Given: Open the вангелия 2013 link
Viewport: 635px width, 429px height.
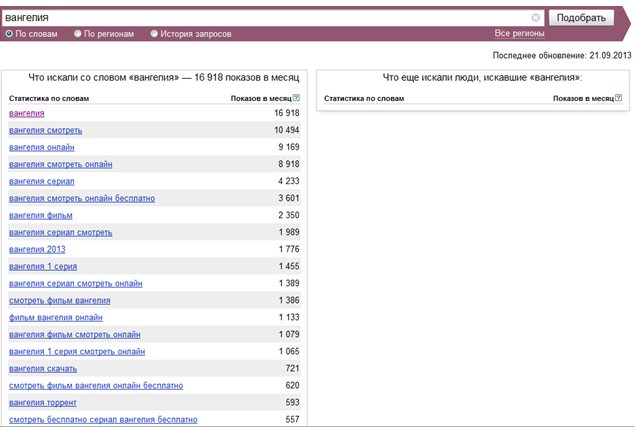Looking at the screenshot, I should (x=37, y=250).
